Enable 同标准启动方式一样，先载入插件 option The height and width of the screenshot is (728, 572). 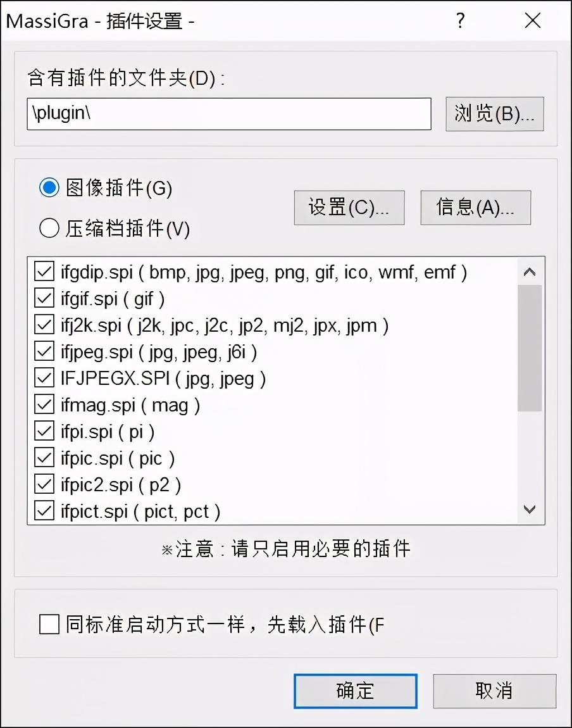click(x=49, y=624)
